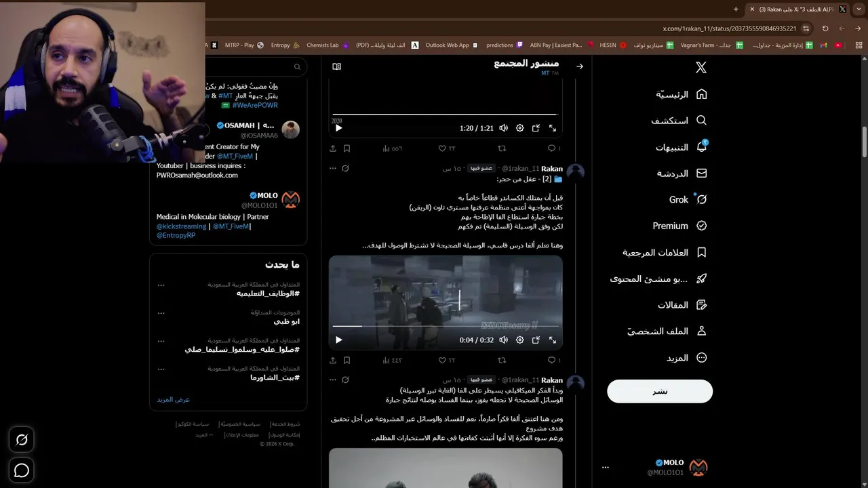This screenshot has width=868, height=488.
Task: Play the first video at 1:20
Action: pyautogui.click(x=339, y=128)
